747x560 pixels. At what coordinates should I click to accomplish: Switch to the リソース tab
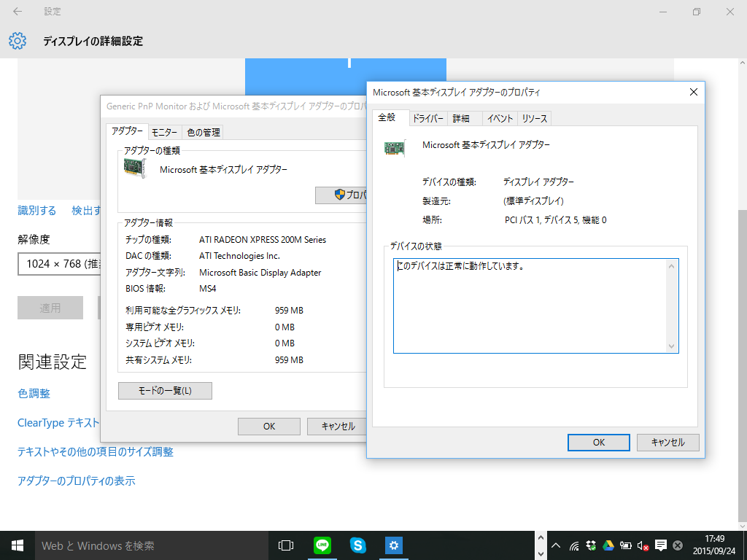(x=535, y=119)
